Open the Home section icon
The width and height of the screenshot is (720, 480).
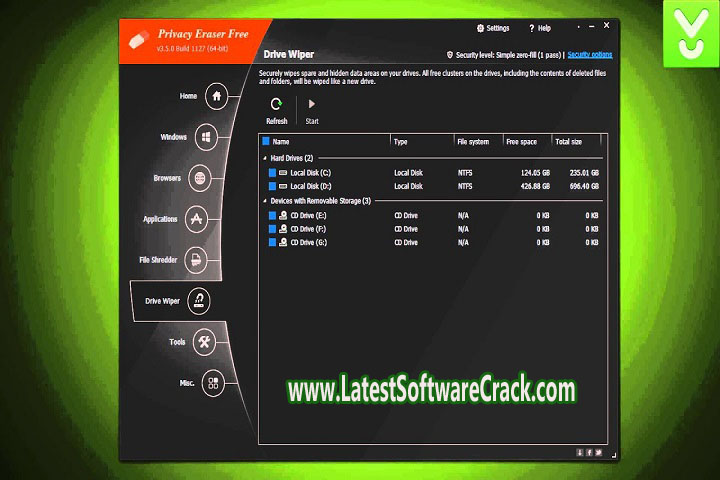point(216,96)
